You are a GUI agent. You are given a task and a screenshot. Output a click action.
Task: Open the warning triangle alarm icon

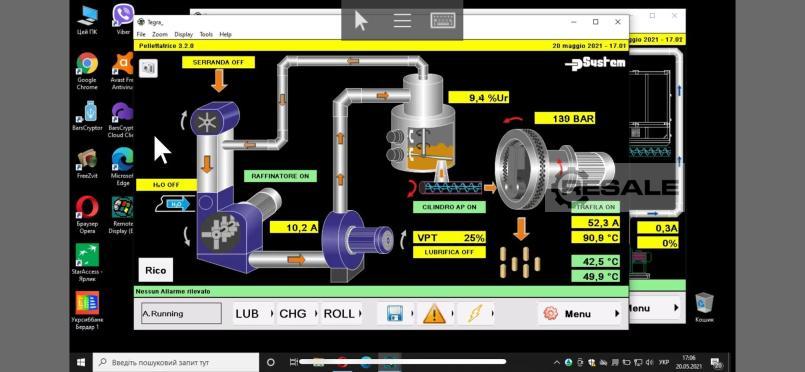tap(434, 314)
